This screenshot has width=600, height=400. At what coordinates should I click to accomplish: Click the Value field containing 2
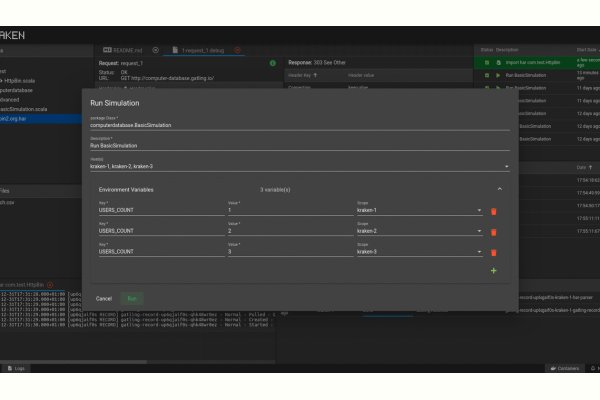tap(288, 232)
